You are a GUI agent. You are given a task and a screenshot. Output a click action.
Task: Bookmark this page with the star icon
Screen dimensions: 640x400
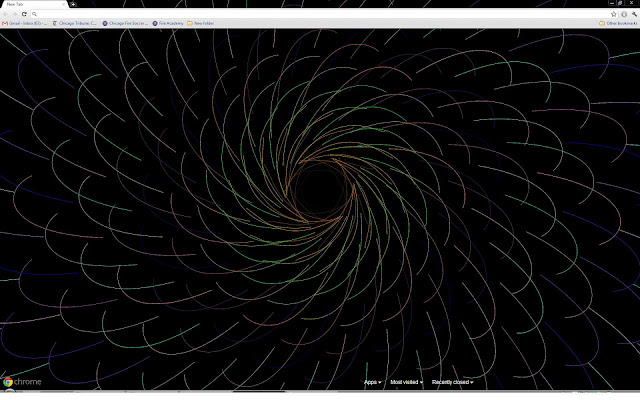click(x=613, y=14)
